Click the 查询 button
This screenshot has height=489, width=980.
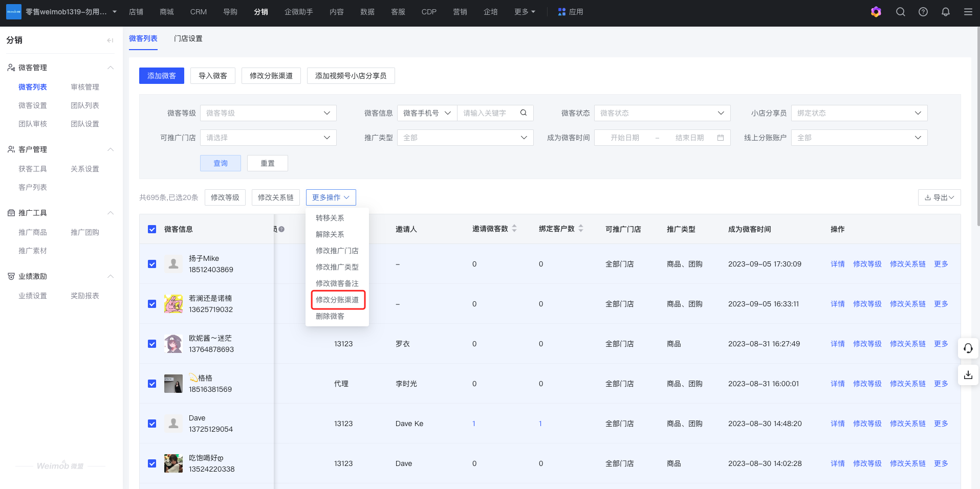click(x=221, y=163)
